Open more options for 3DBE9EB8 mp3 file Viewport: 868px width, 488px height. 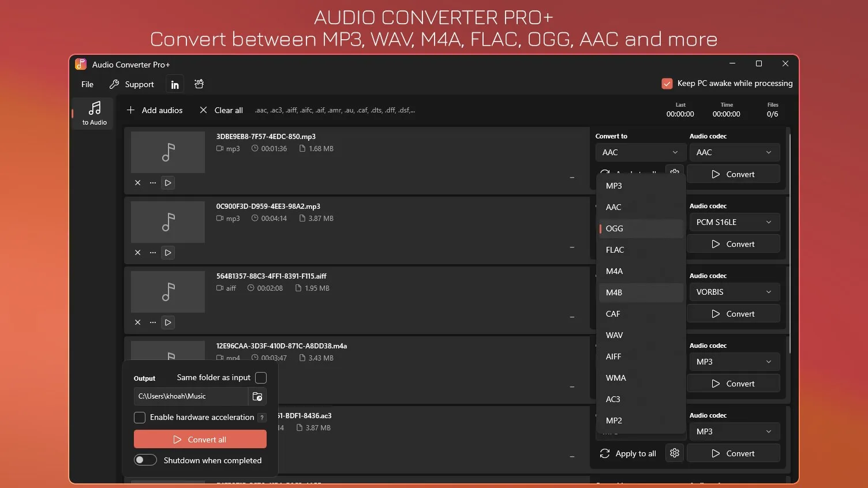click(x=153, y=183)
